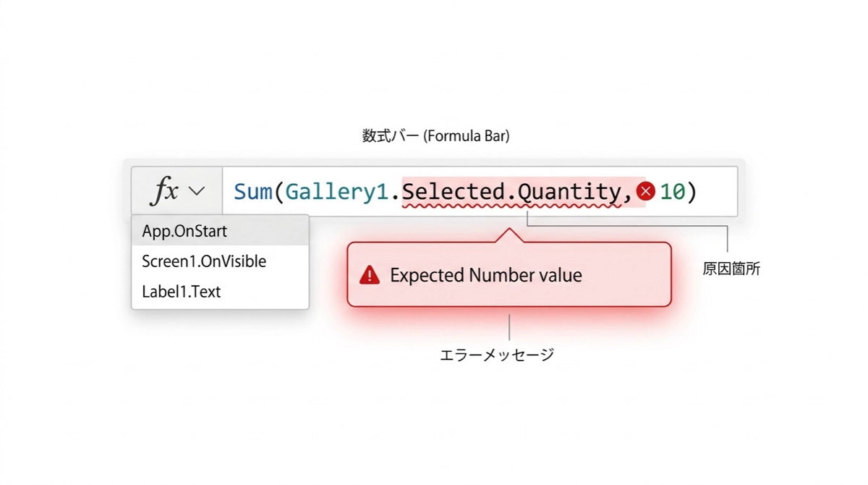Expand the property chevron beside fx
Image resolution: width=868 pixels, height=485 pixels.
[x=197, y=192]
